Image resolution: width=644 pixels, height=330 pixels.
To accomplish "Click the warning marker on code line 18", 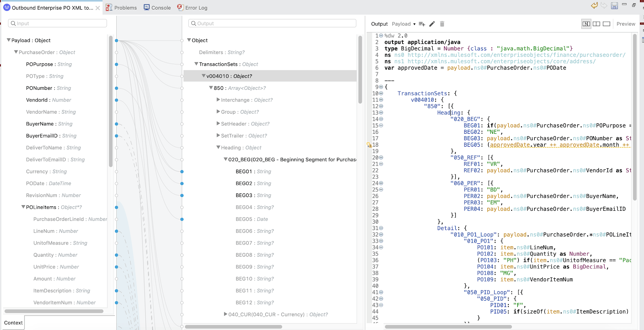I will (369, 145).
